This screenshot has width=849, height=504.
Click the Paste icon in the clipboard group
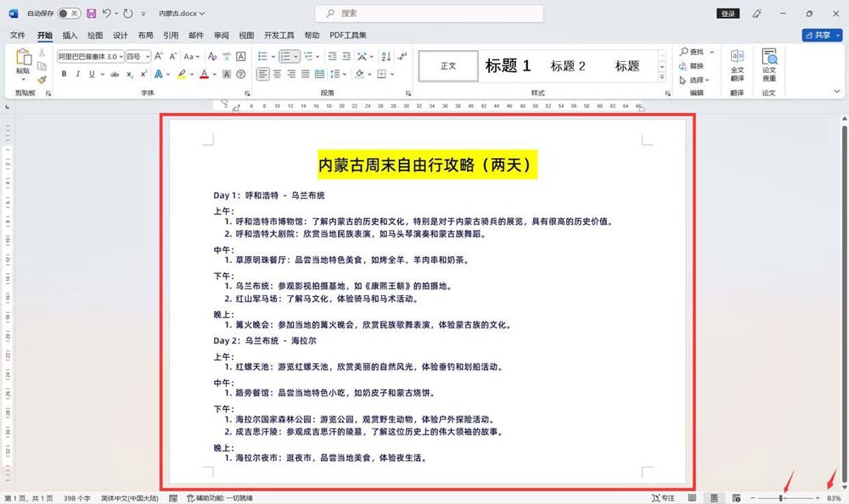tap(24, 58)
